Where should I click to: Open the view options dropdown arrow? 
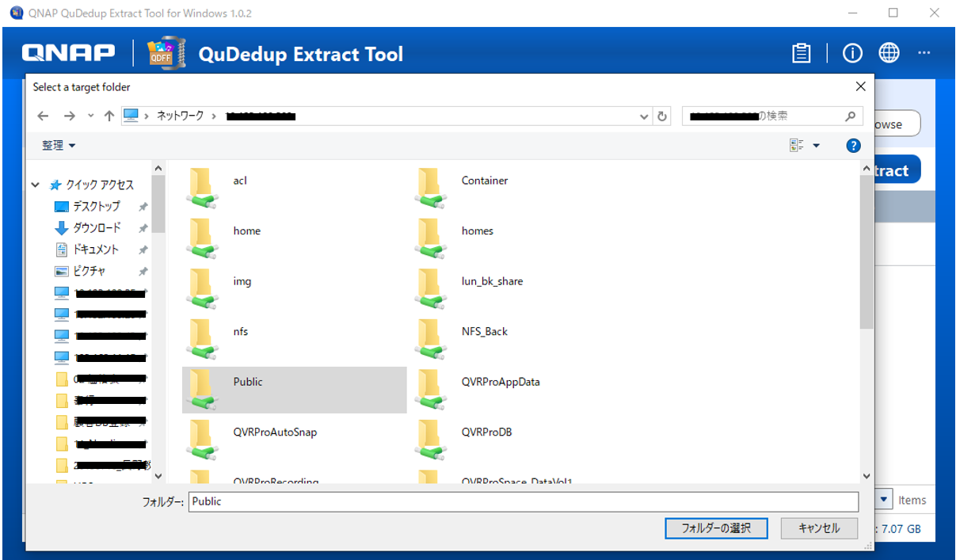(x=817, y=146)
